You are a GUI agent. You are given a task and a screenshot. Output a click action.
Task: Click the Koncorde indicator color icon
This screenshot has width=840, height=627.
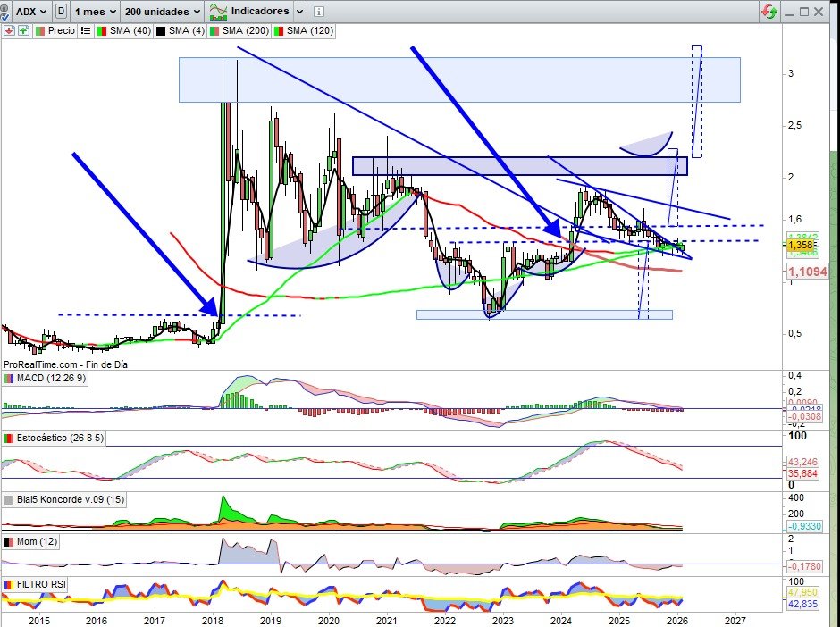point(9,500)
